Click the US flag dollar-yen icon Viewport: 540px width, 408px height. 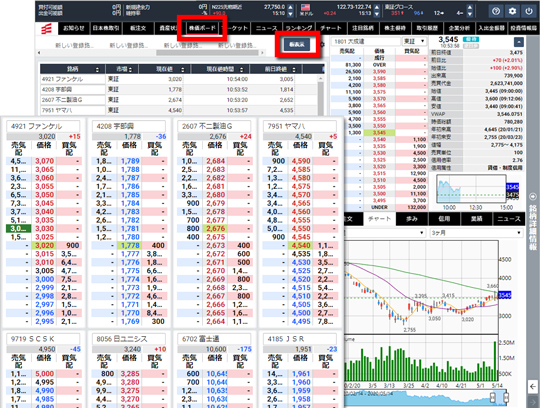point(305,8)
